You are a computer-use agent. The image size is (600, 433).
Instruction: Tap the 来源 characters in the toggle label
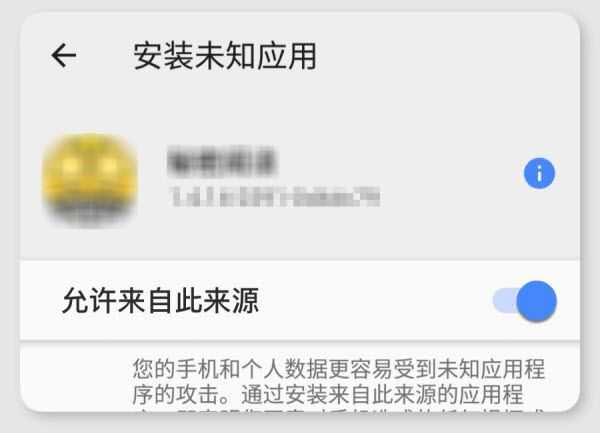click(x=231, y=301)
